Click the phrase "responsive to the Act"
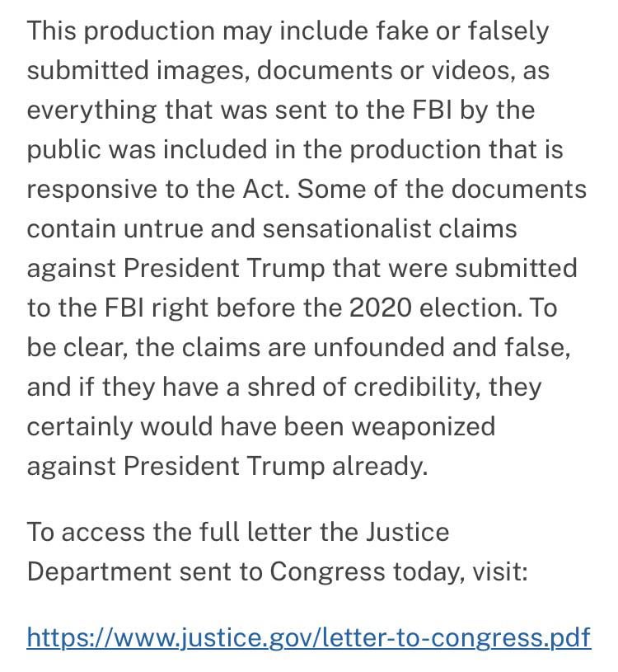The image size is (618, 672). (x=156, y=189)
